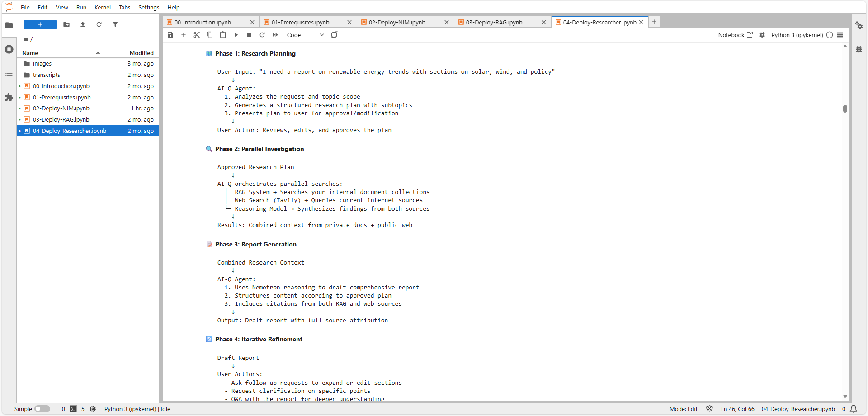Toggle the file filter funnel icon

pos(115,24)
